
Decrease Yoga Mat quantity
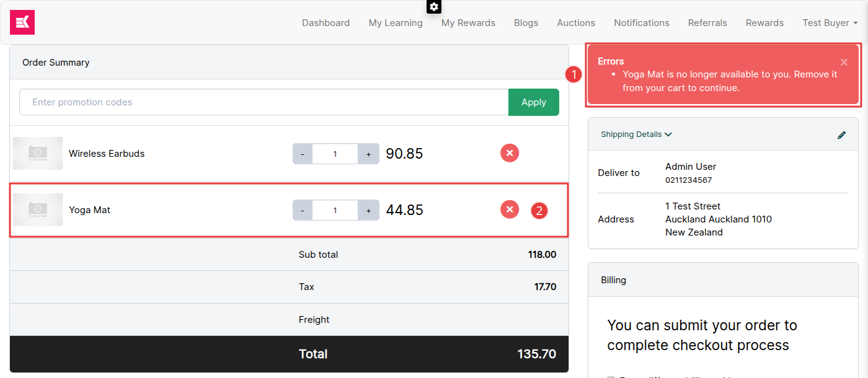[302, 210]
